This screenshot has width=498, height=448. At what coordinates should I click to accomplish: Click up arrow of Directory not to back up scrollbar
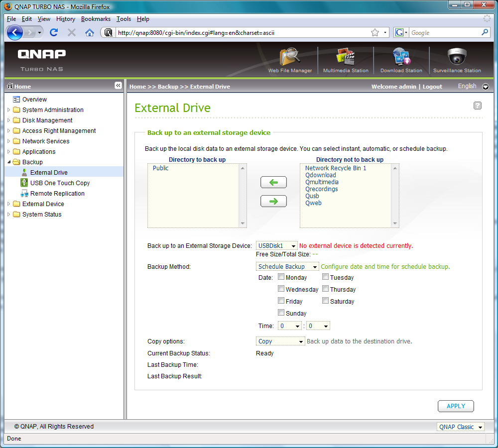395,168
